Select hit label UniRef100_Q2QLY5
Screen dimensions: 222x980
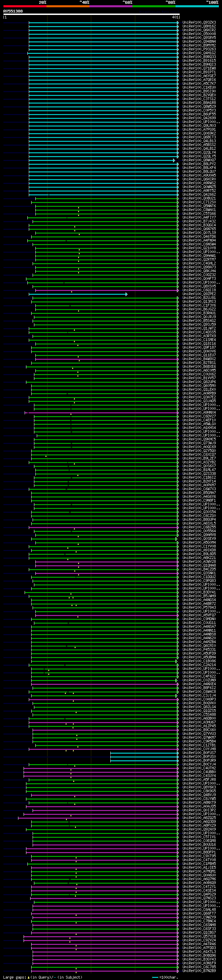[199, 156]
